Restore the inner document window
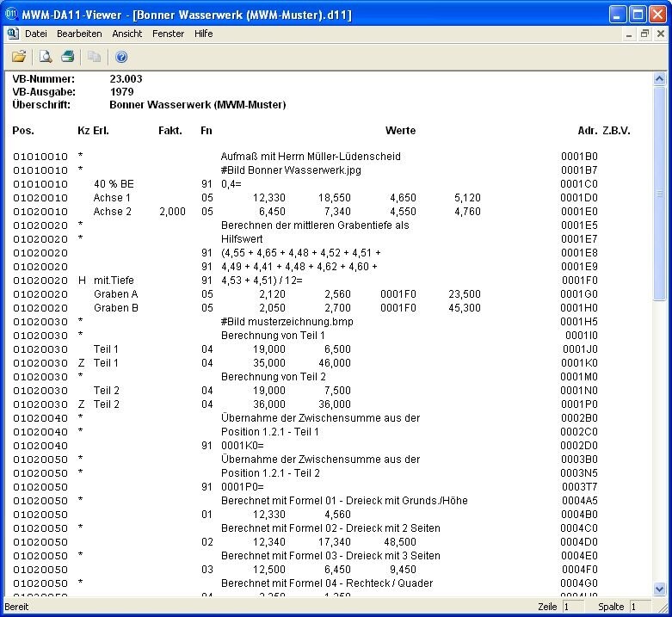 click(644, 34)
